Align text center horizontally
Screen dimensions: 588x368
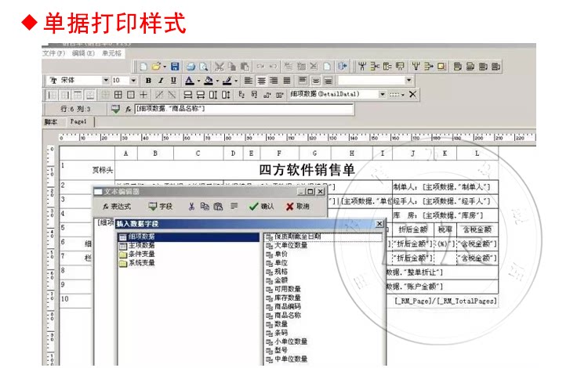261,81
